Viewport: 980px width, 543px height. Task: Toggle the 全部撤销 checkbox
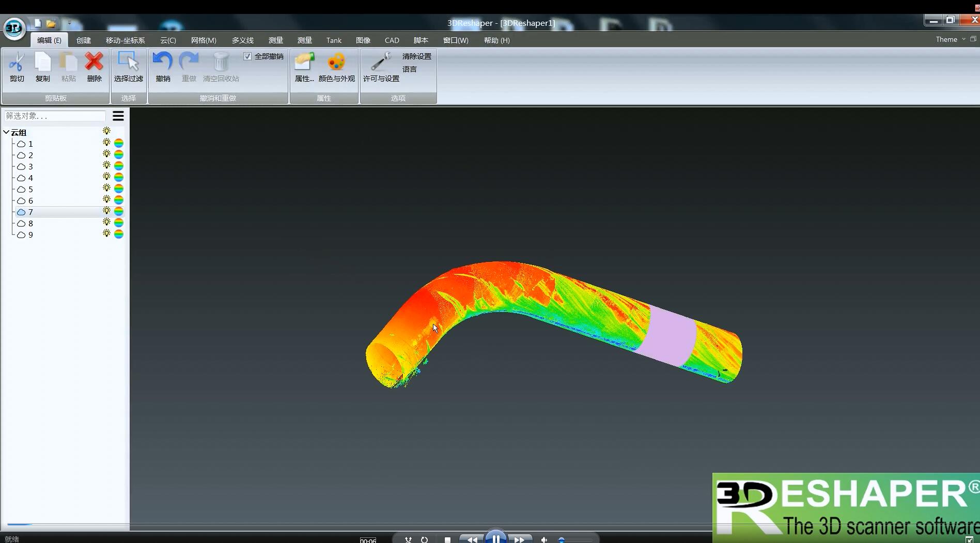pos(247,56)
